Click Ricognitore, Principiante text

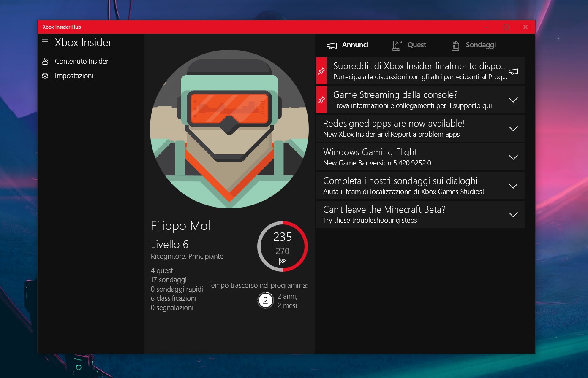pos(187,256)
